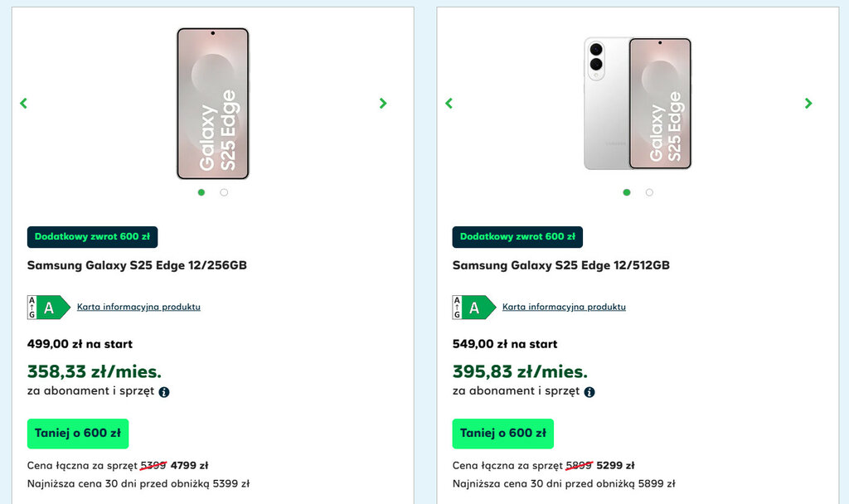Screen dimensions: 849x504
Task: Click energy class A label for 256GB model
Action: point(49,308)
